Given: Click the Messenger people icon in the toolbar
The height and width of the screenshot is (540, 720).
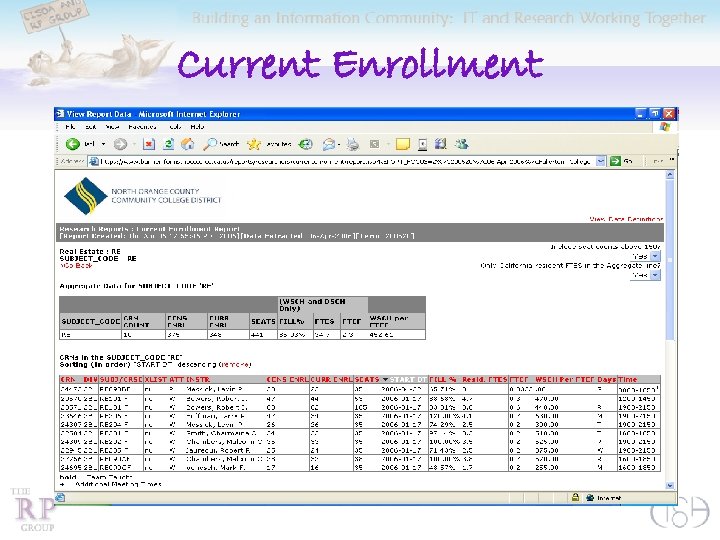Looking at the screenshot, I should coord(461,144).
